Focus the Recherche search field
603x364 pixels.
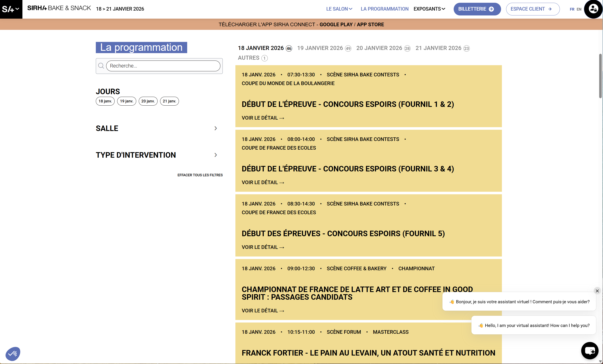click(x=163, y=66)
